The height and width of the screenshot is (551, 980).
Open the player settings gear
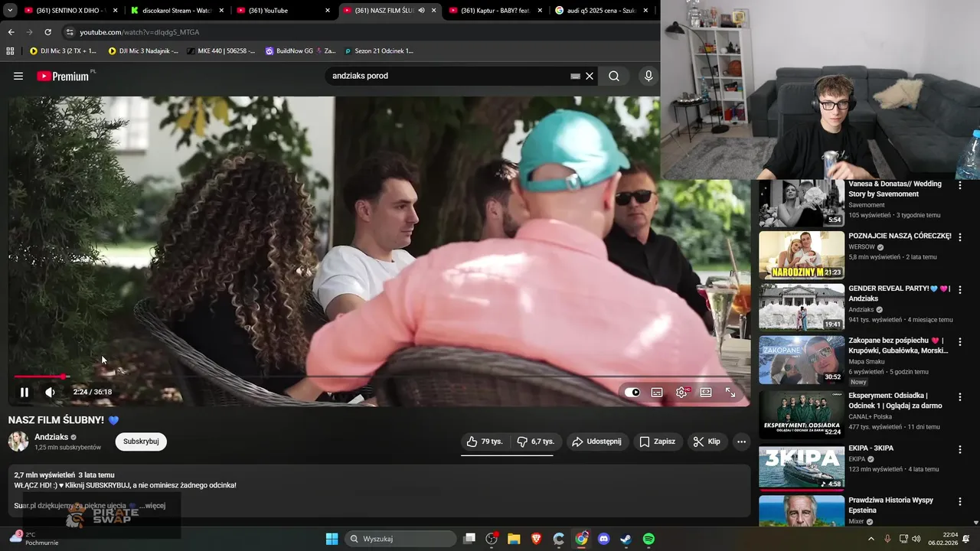point(681,392)
